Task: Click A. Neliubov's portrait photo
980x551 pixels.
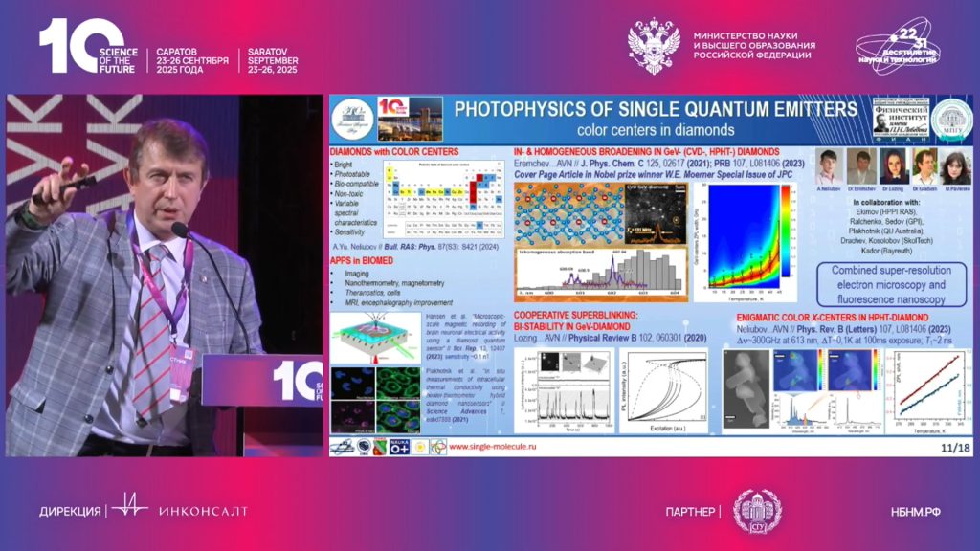Action: click(x=829, y=165)
